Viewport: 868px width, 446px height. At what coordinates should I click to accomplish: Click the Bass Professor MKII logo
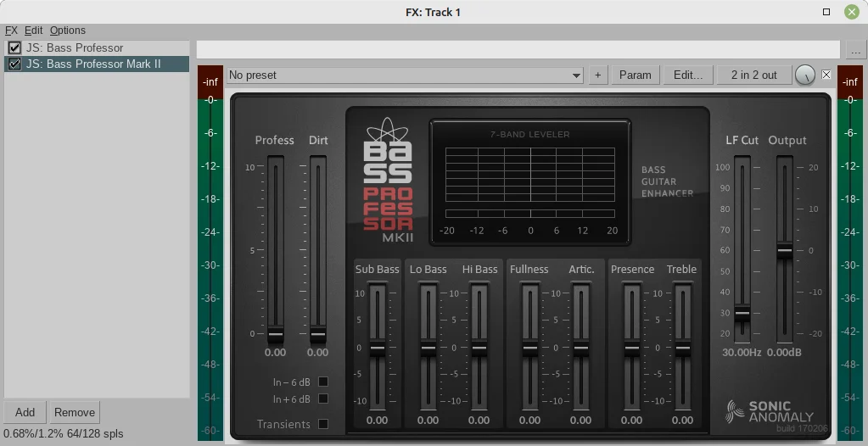coord(388,181)
